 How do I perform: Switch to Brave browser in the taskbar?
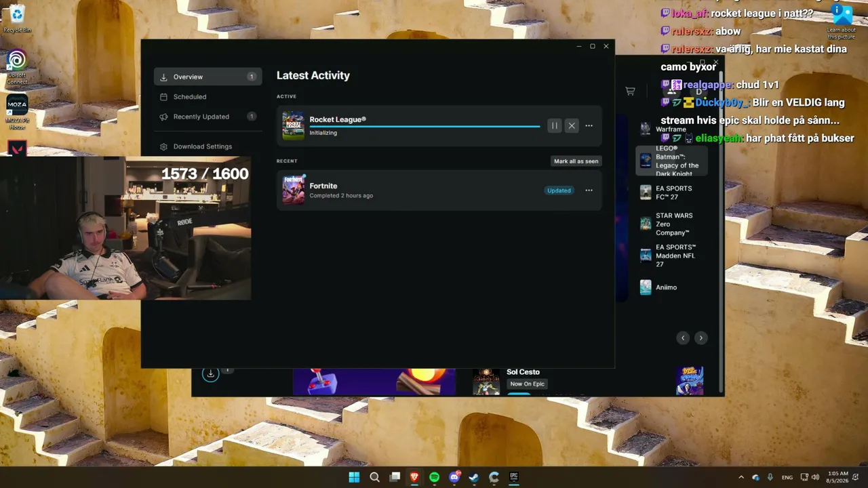coord(414,477)
